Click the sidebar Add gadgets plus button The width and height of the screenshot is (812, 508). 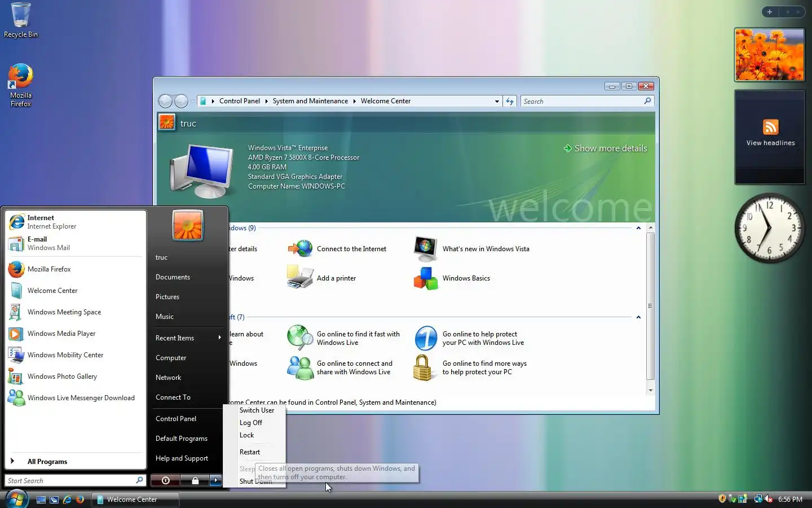(770, 12)
